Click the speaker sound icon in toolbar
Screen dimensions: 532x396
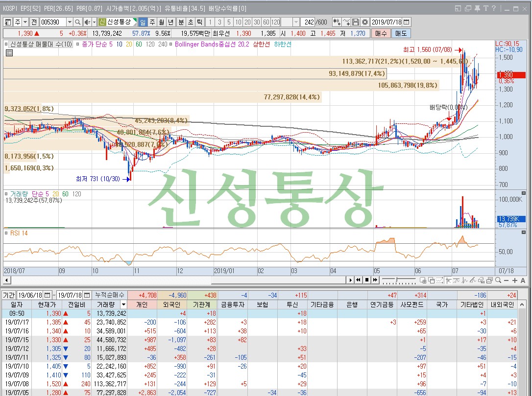[87, 23]
